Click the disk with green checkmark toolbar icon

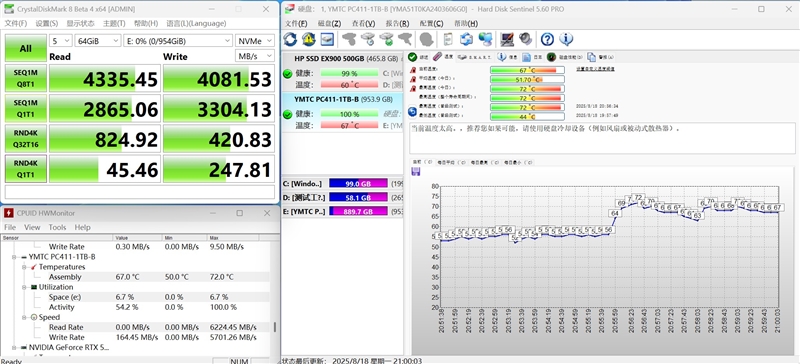[387, 39]
